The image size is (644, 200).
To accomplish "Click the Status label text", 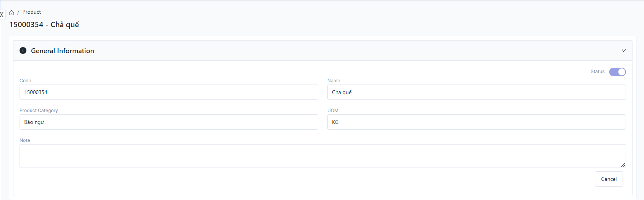I will point(597,72).
